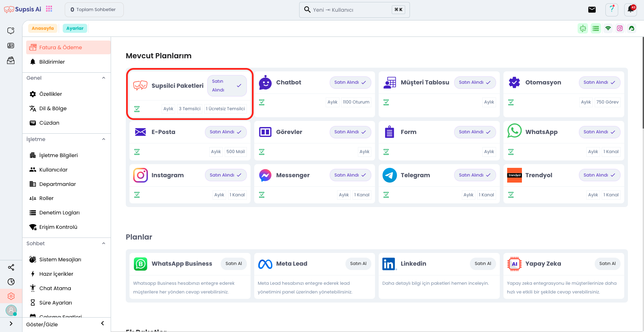Click the Telegram logo icon
644x332 pixels.
[x=389, y=175]
